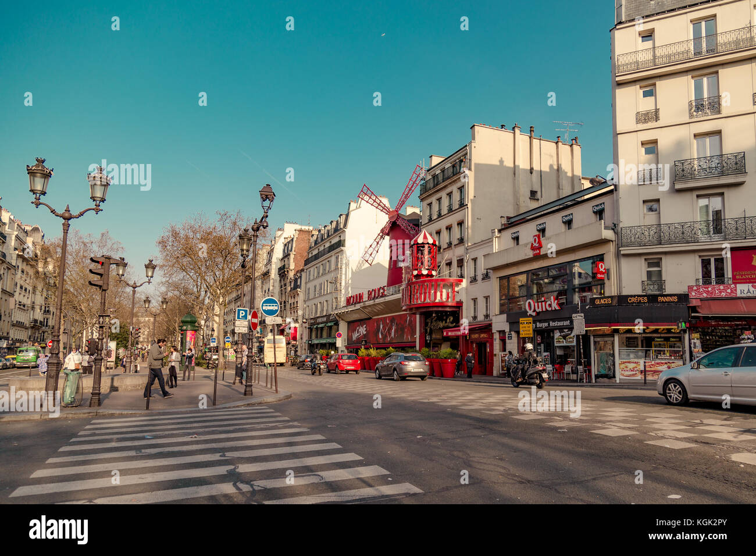Click the red car parked by the entrance
The image size is (756, 556).
point(343,363)
